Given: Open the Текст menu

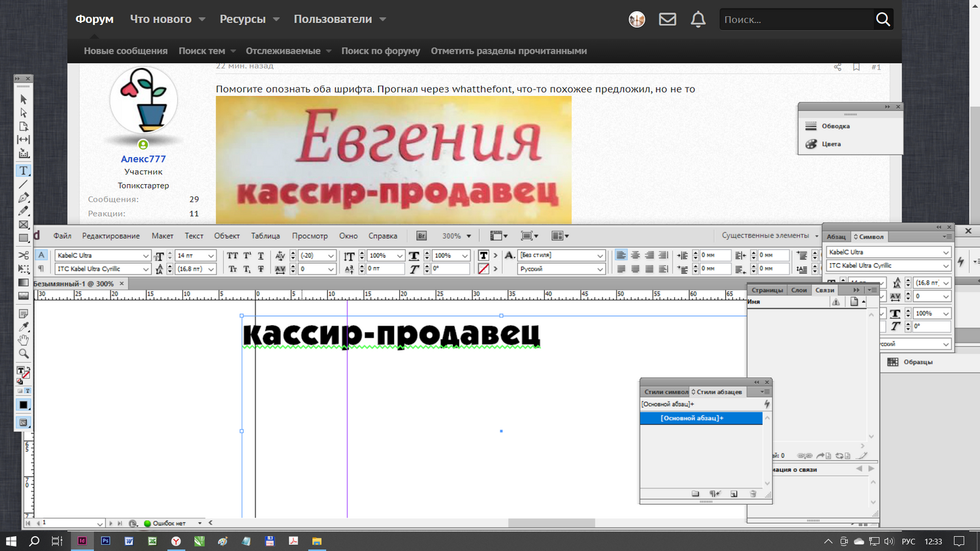Looking at the screenshot, I should pos(194,236).
